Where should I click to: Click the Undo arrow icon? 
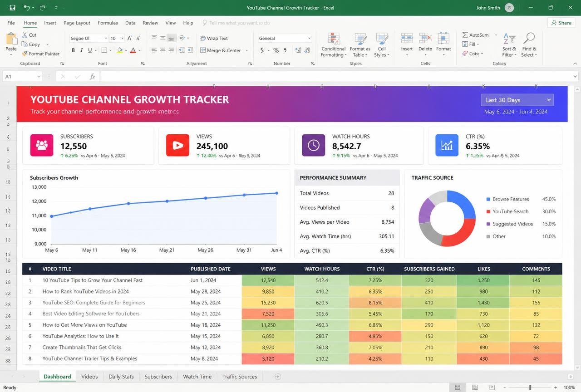(27, 8)
